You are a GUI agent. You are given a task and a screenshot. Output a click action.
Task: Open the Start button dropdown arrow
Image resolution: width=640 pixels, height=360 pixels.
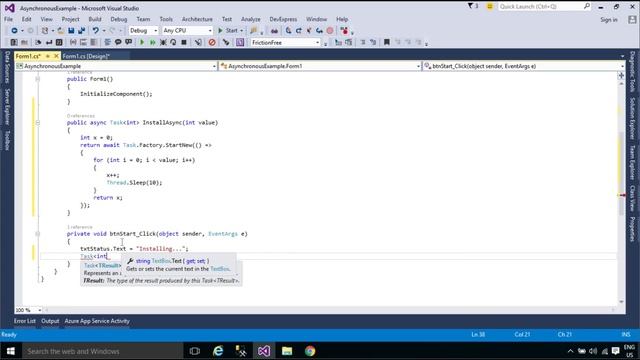point(242,31)
